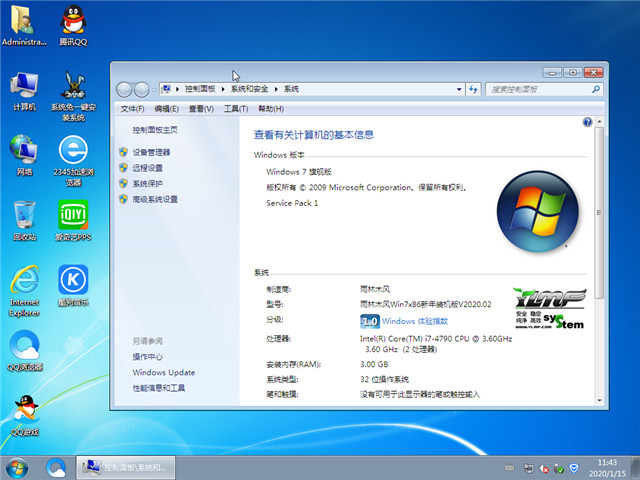
Task: Select the "Service Pack 1" text
Action: click(x=292, y=203)
